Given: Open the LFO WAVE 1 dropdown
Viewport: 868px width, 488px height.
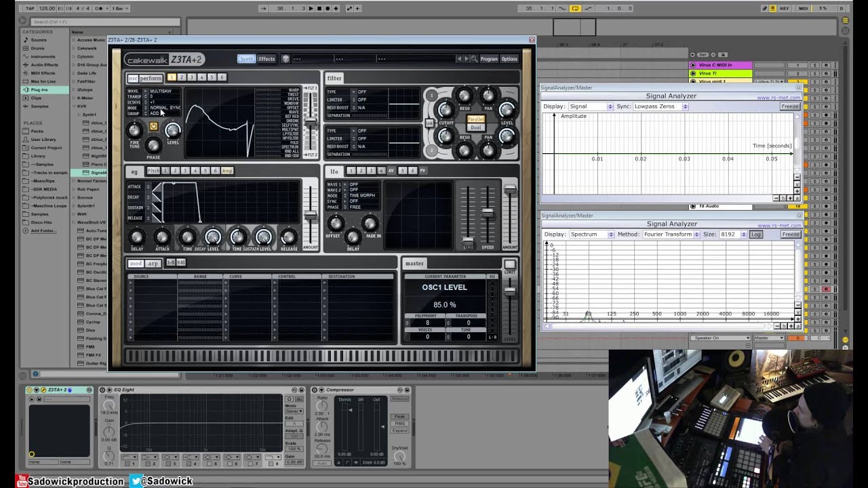Looking at the screenshot, I should 361,184.
